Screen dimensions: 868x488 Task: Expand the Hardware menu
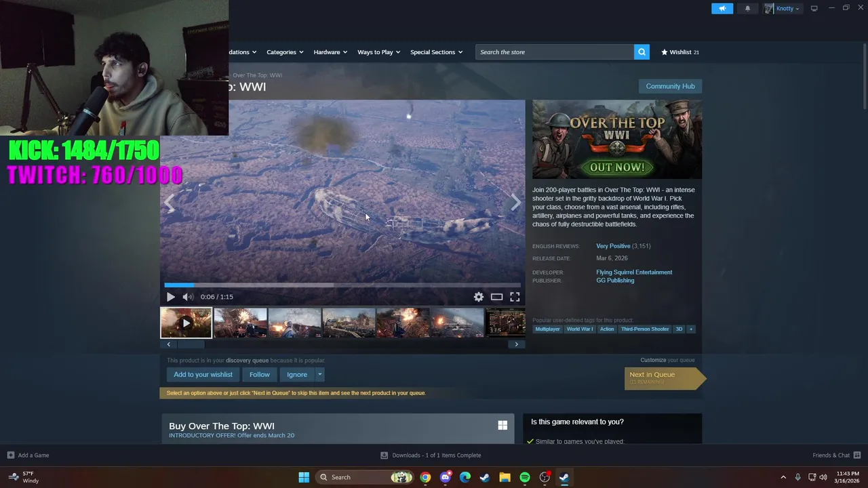(330, 52)
